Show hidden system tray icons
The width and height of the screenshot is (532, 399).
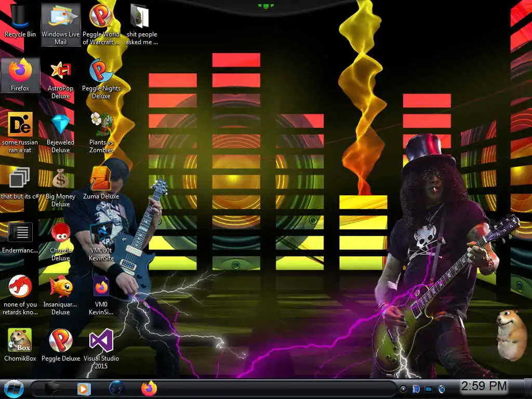point(403,389)
